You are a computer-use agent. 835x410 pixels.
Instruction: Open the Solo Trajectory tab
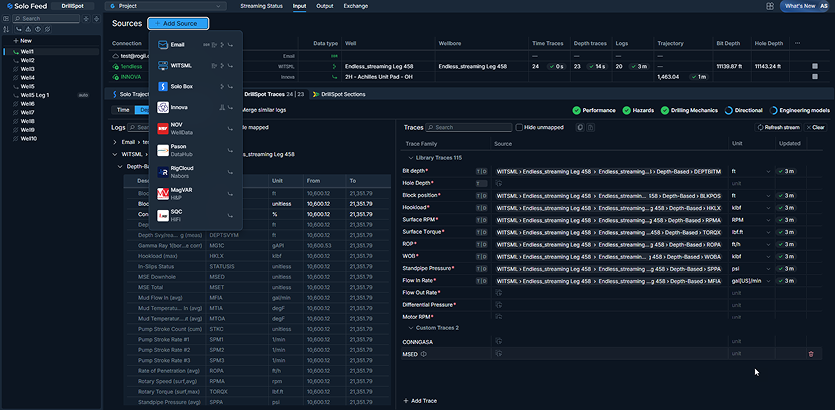(x=129, y=94)
